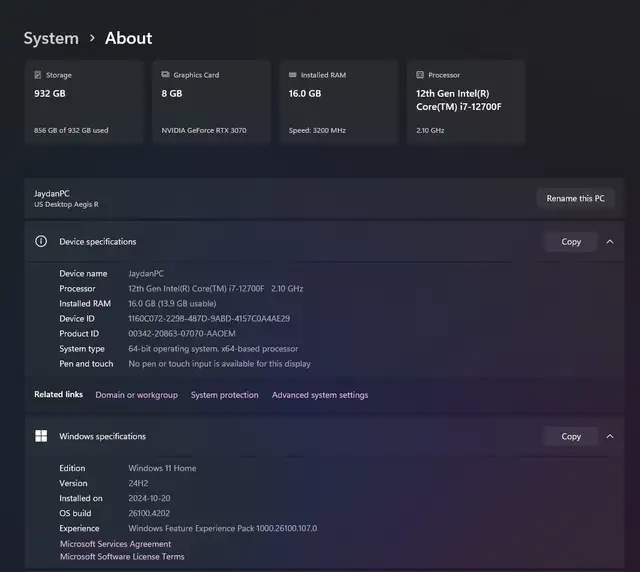Open the Installed RAM 16.0 GB card
The height and width of the screenshot is (572, 640).
click(x=339, y=102)
